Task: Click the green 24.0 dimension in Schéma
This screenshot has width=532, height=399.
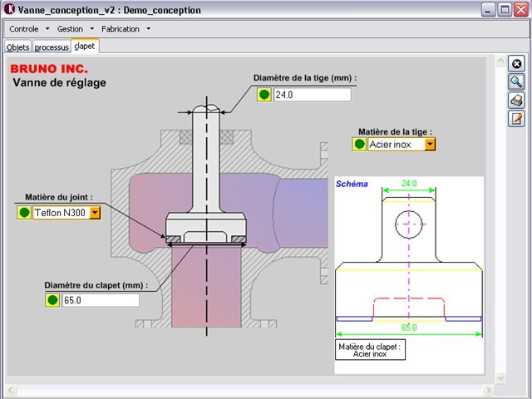Action: (x=409, y=183)
